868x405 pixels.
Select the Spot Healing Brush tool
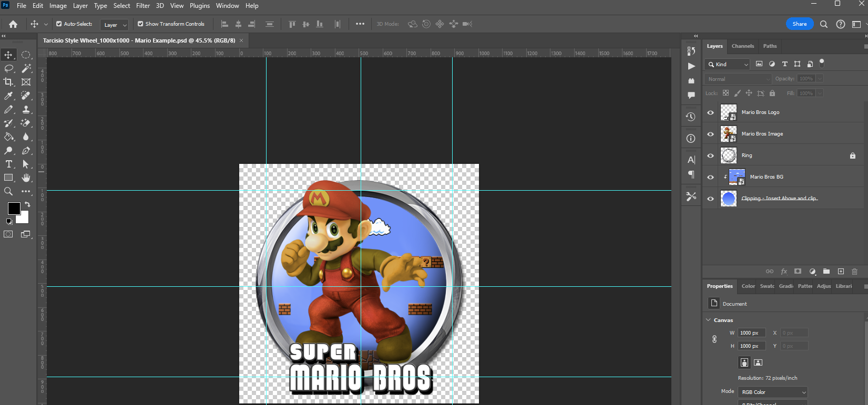tap(26, 96)
